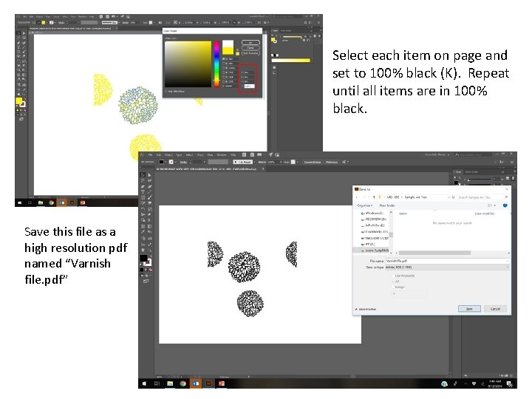Click the Illustrator icon in the front window taskbar
The height and width of the screenshot is (399, 532).
[208, 383]
